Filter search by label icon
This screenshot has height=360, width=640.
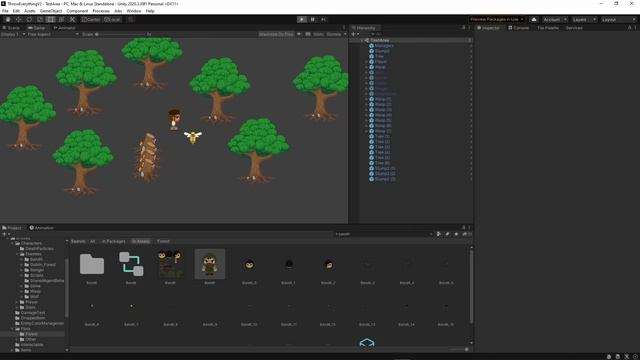click(x=447, y=234)
